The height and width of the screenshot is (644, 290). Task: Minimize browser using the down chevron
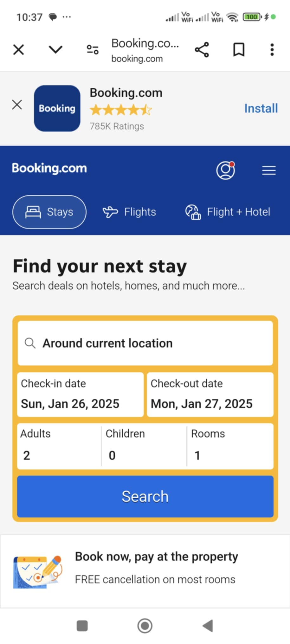click(55, 50)
